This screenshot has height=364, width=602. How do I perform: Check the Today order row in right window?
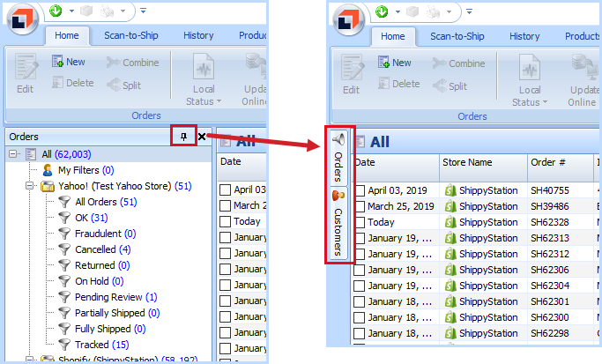tap(360, 222)
